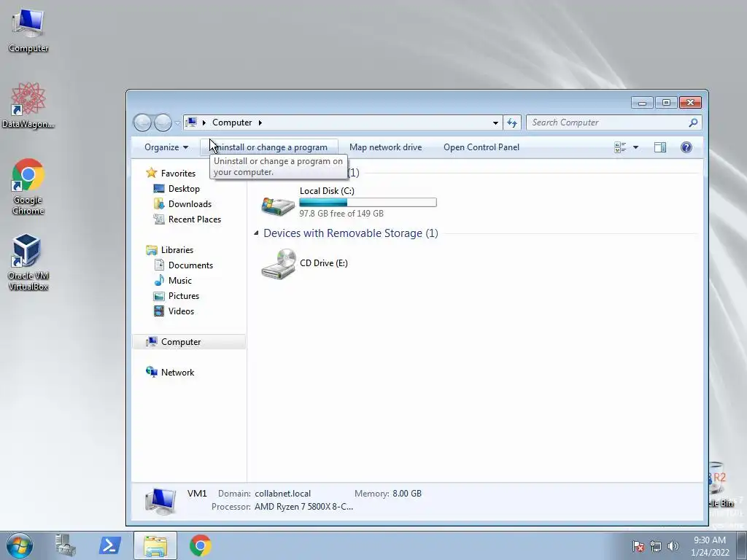Click the collabnet.local domain value
This screenshot has width=747, height=560.
[282, 494]
